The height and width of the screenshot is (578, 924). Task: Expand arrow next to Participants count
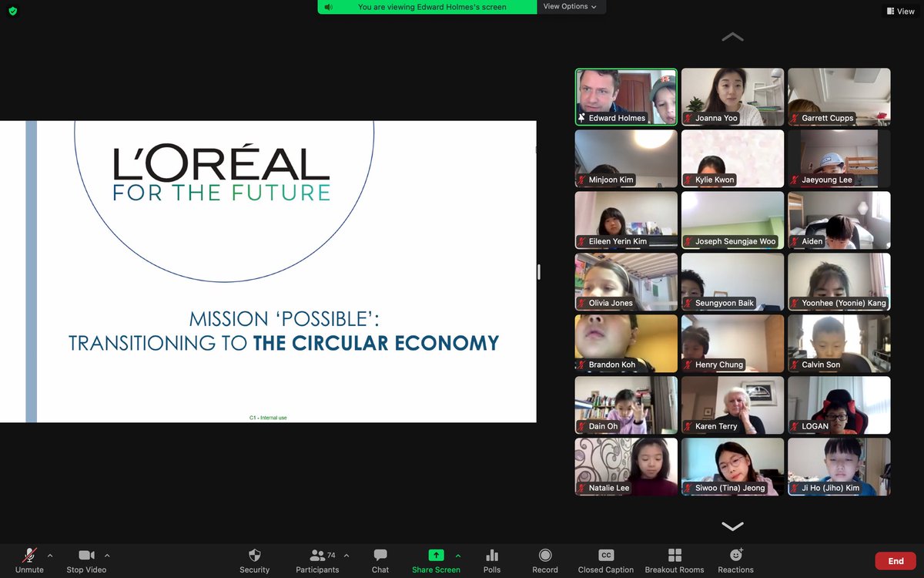(346, 555)
